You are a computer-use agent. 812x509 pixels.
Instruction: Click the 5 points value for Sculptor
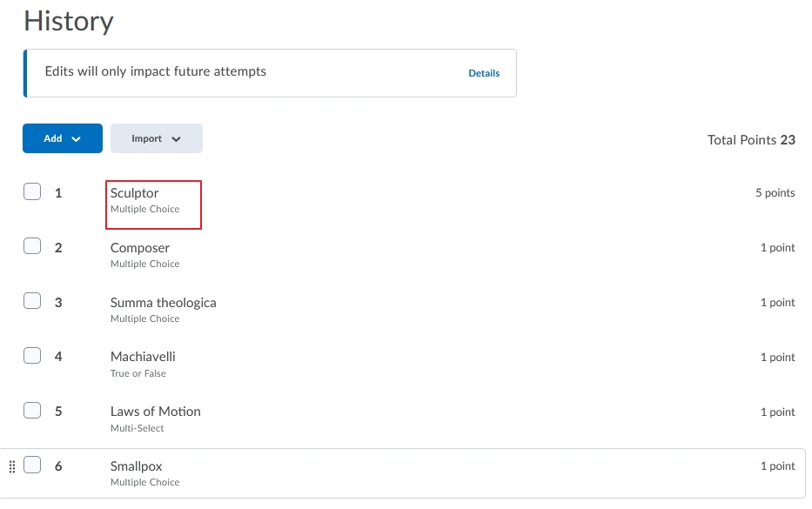tap(775, 193)
